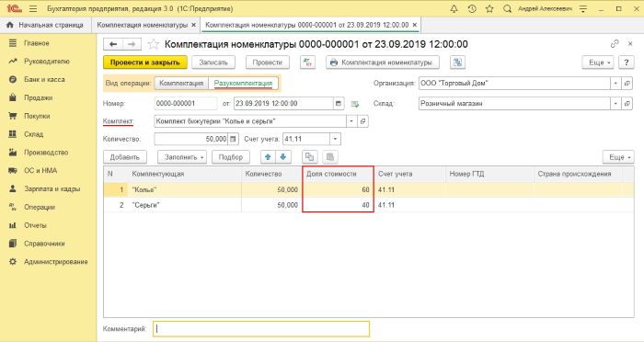This screenshot has height=342, width=644.
Task: Open the main menu hamburger icon
Action: coord(33,8)
